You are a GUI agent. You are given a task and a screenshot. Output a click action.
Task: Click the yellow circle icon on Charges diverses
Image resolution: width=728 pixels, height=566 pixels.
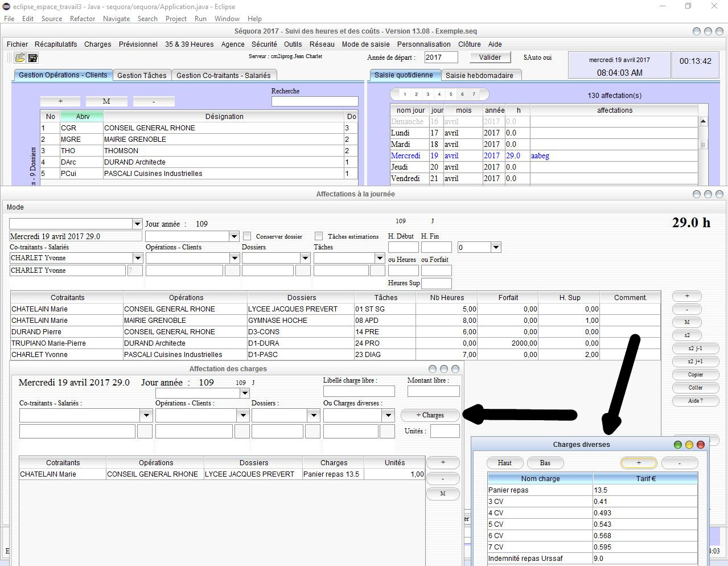[689, 444]
